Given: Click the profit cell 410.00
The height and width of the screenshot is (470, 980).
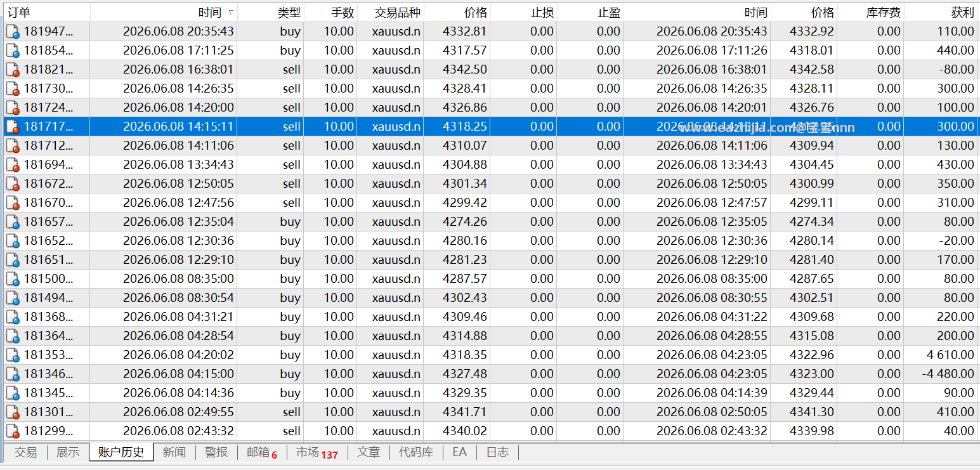Looking at the screenshot, I should [x=955, y=412].
